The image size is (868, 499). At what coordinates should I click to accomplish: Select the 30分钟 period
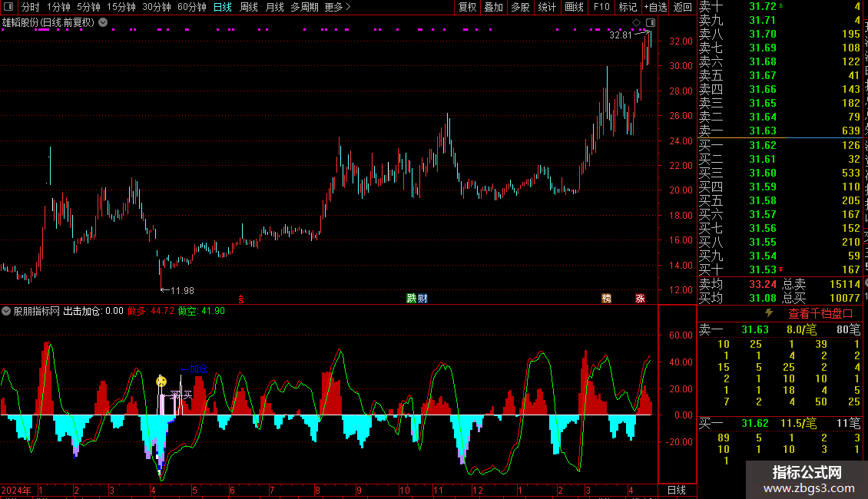(157, 7)
